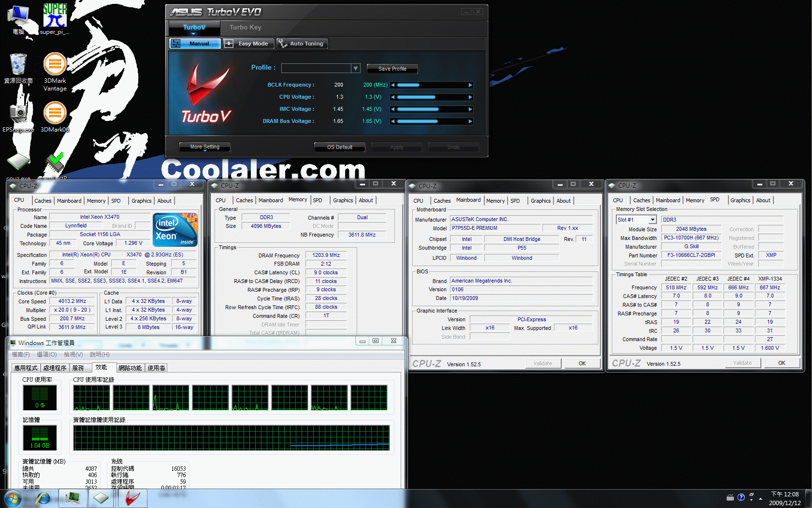Click the Easy Mode icon in TurboV
Viewport: 812px width, 508px height.
coord(229,44)
